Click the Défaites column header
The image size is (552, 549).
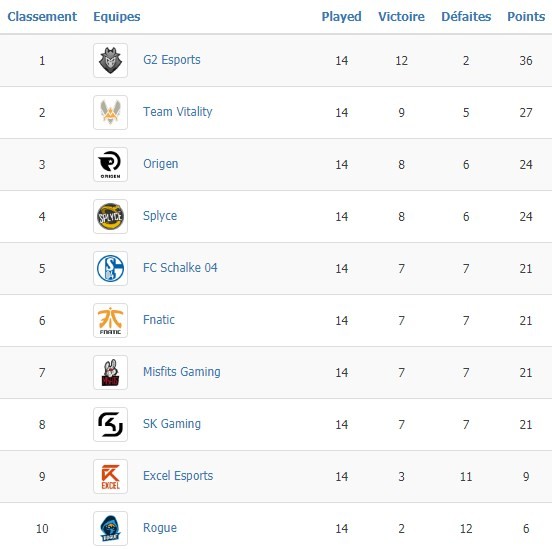point(466,17)
